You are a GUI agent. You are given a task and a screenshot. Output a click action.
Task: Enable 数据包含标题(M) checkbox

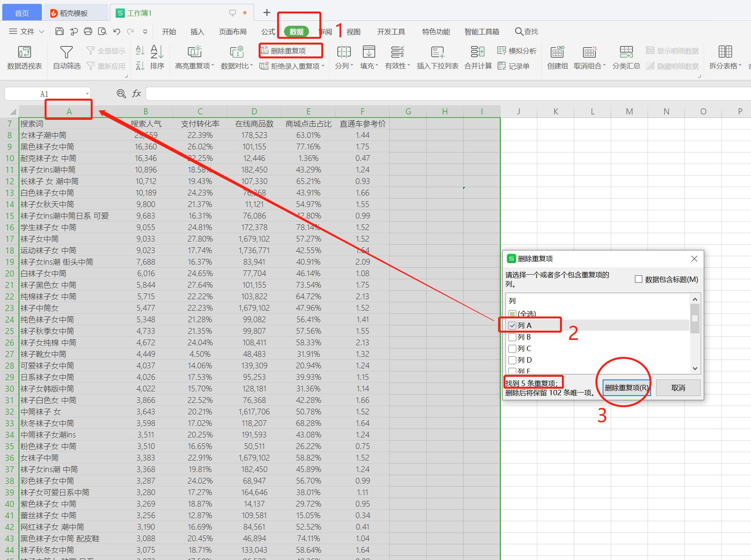tap(639, 279)
